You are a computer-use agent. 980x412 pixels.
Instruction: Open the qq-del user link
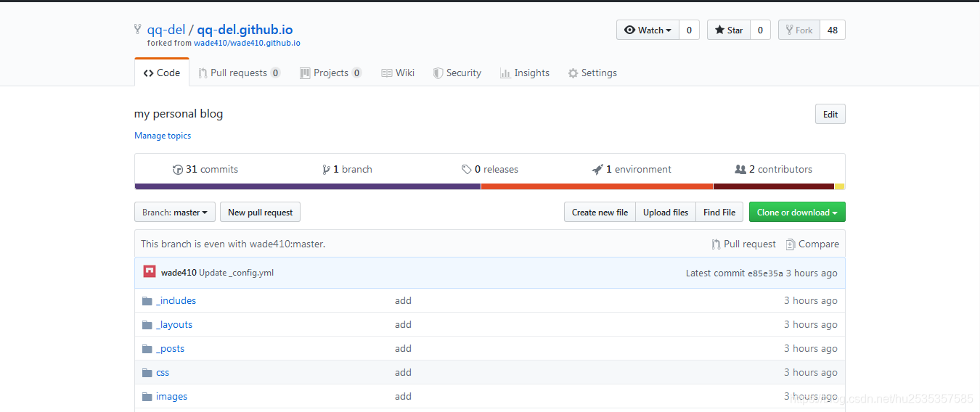point(166,30)
